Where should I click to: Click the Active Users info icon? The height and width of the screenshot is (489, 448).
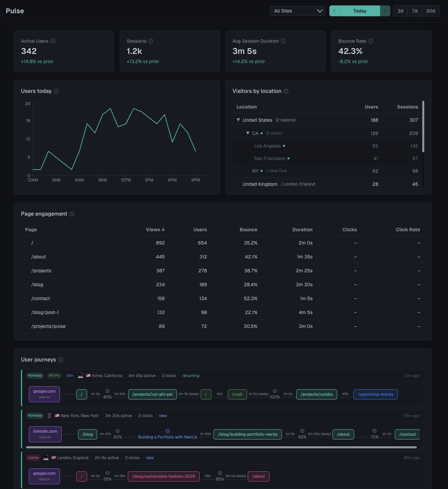(53, 41)
